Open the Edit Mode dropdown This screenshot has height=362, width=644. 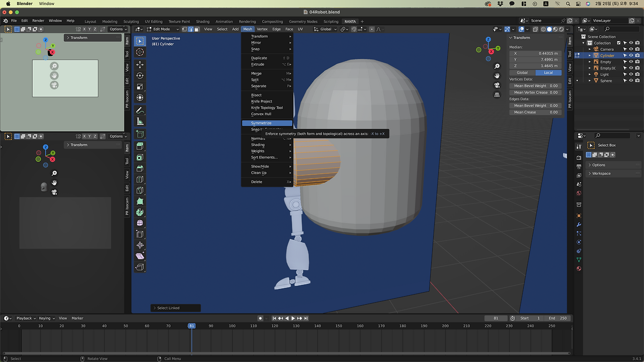(162, 29)
